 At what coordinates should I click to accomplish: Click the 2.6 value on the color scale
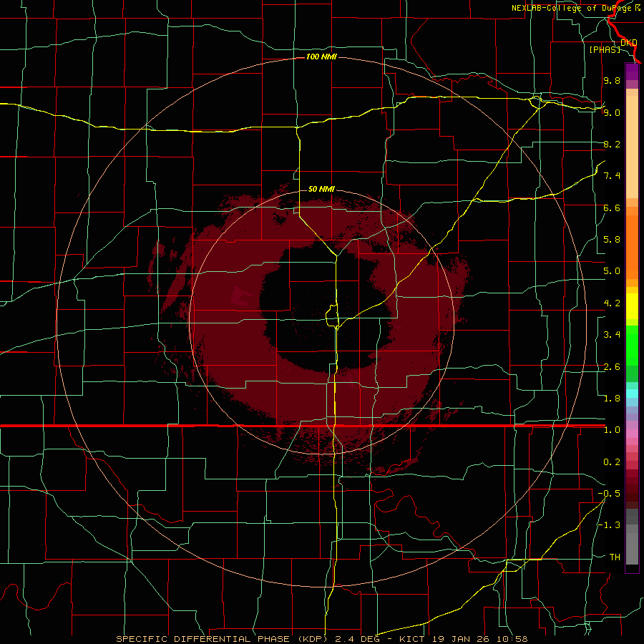point(612,366)
